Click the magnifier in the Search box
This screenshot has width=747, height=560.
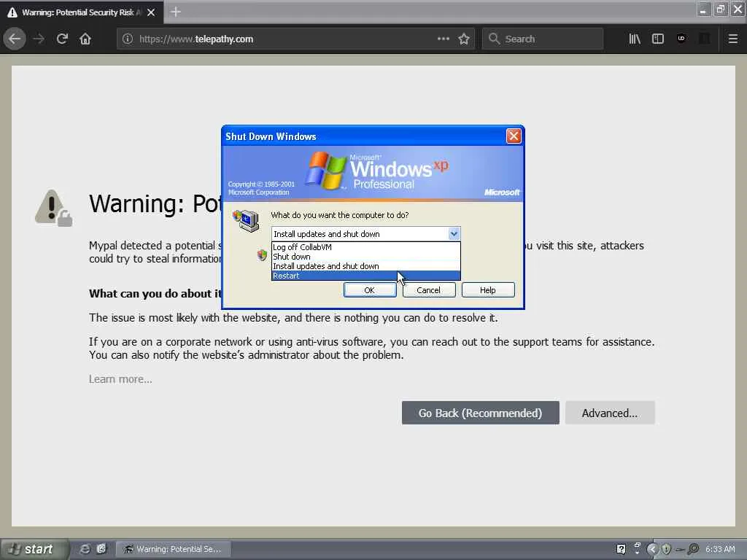click(494, 39)
